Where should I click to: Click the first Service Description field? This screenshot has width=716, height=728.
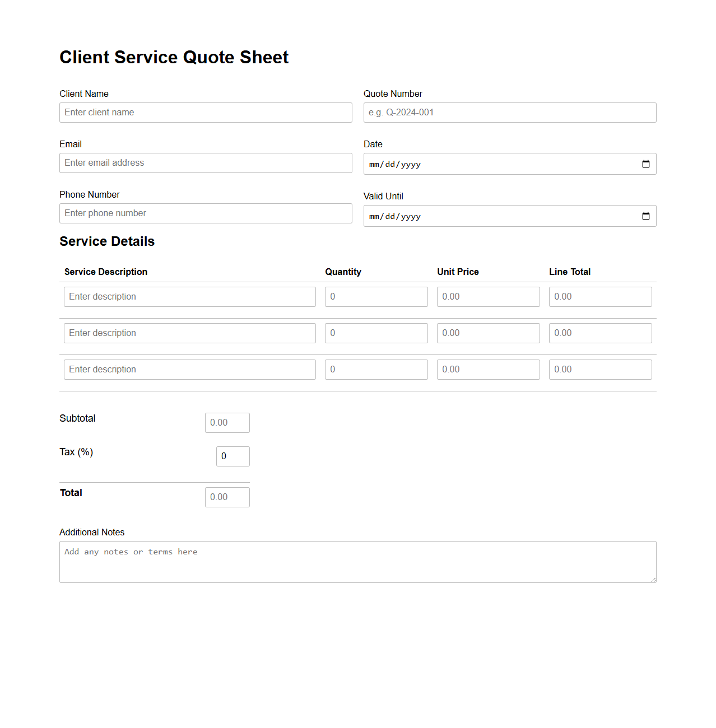189,296
